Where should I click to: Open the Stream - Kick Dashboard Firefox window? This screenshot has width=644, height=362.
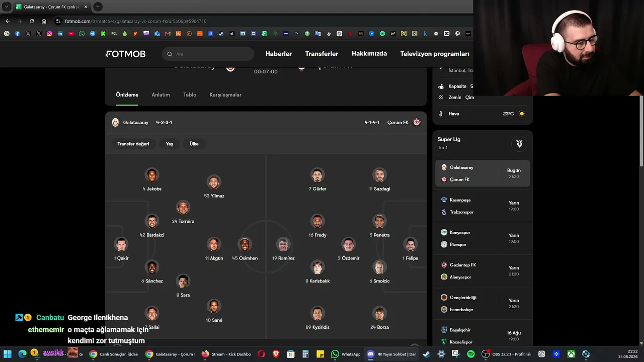(x=226, y=354)
